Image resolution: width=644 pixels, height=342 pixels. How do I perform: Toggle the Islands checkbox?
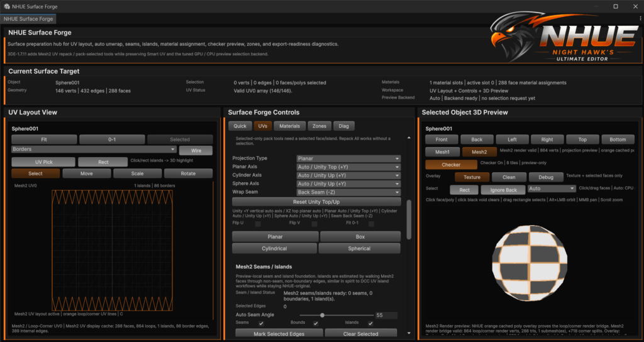[370, 324]
